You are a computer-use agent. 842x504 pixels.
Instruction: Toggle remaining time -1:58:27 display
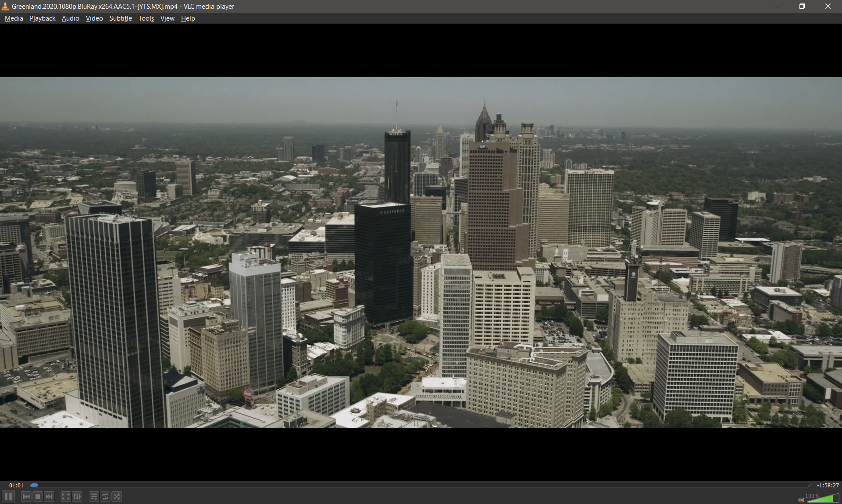828,485
